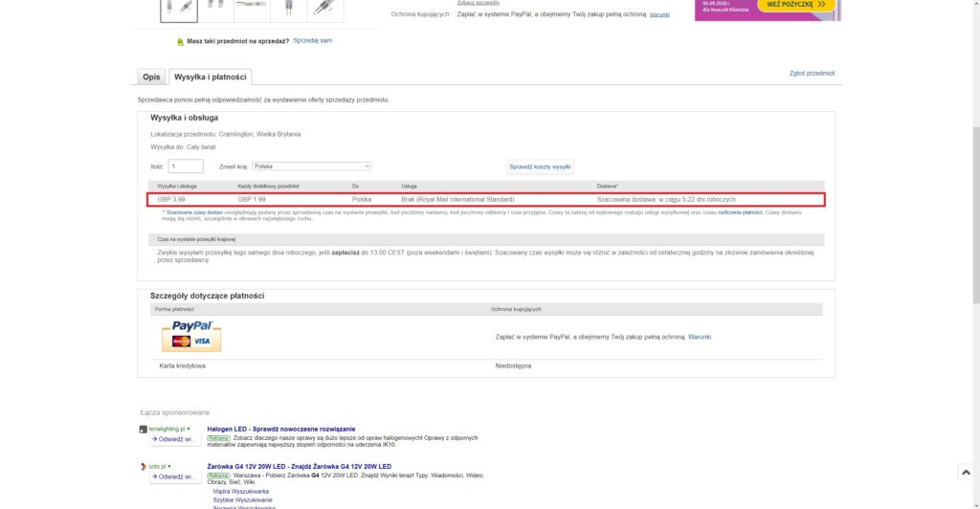Open 'Warunki' link in payment details
The width and height of the screenshot is (980, 509).
click(700, 337)
